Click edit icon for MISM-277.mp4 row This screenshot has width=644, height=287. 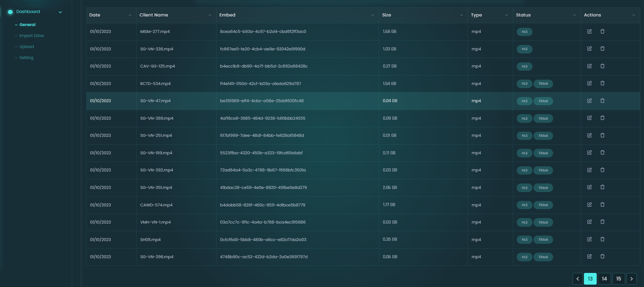[589, 32]
